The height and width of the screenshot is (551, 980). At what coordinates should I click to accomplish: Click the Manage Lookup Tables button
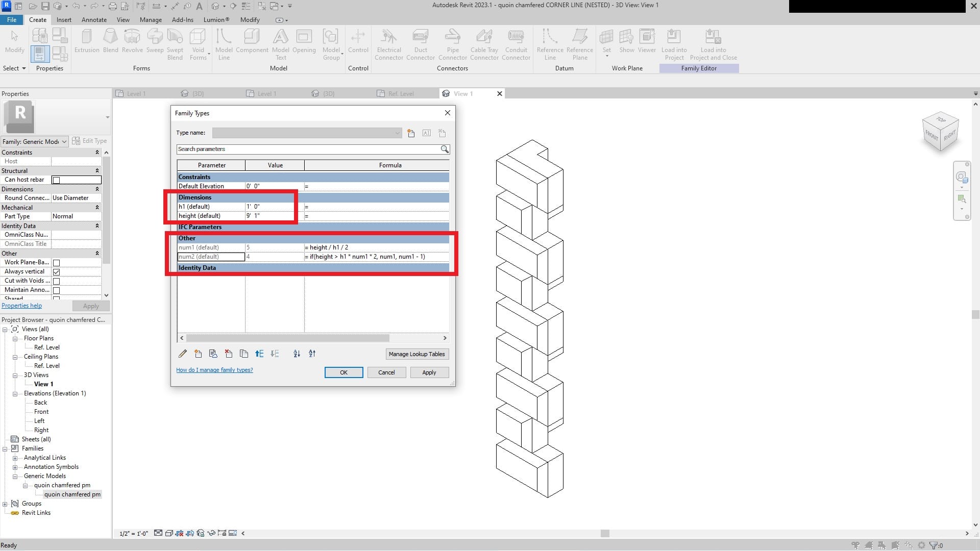tap(417, 354)
